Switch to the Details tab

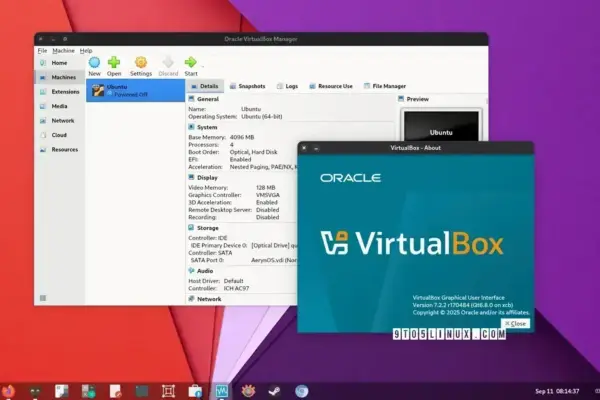(205, 86)
